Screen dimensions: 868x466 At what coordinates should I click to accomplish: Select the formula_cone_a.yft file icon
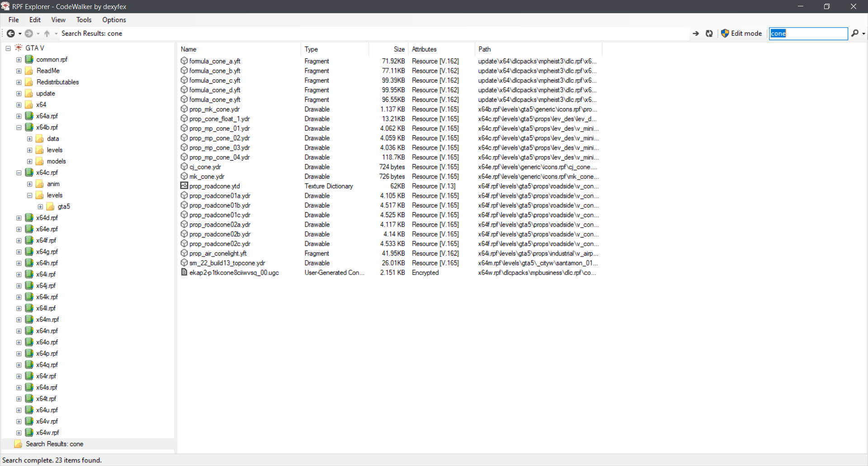184,61
